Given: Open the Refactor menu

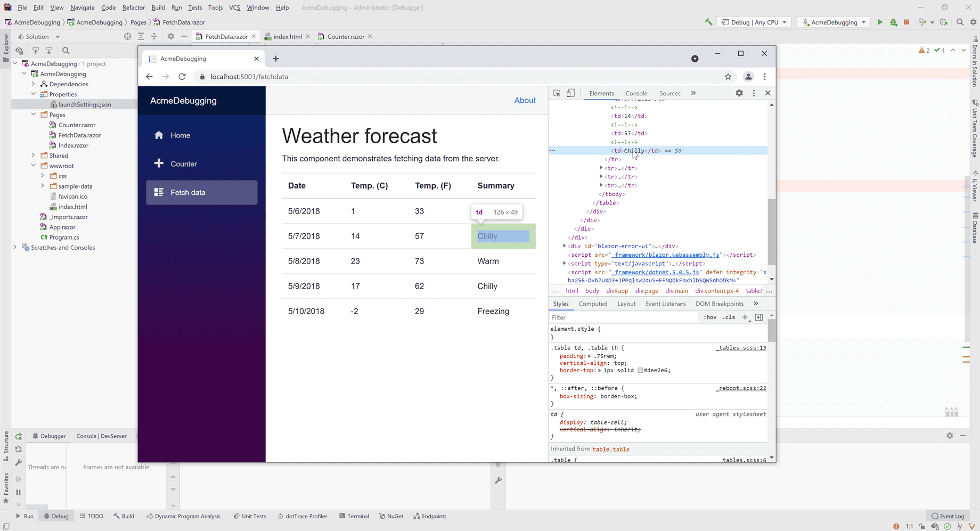Looking at the screenshot, I should click(133, 7).
